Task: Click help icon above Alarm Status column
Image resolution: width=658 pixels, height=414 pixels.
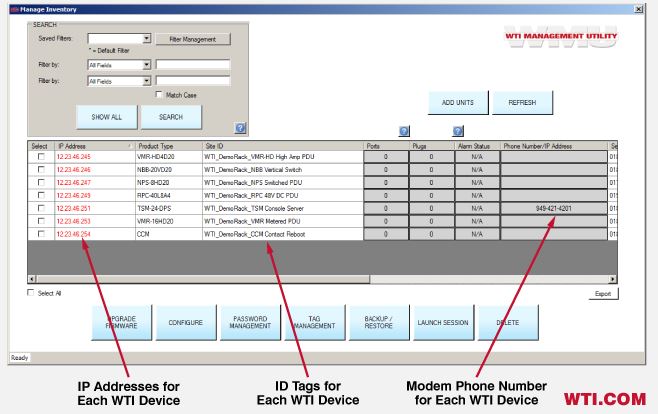Action: (x=458, y=131)
